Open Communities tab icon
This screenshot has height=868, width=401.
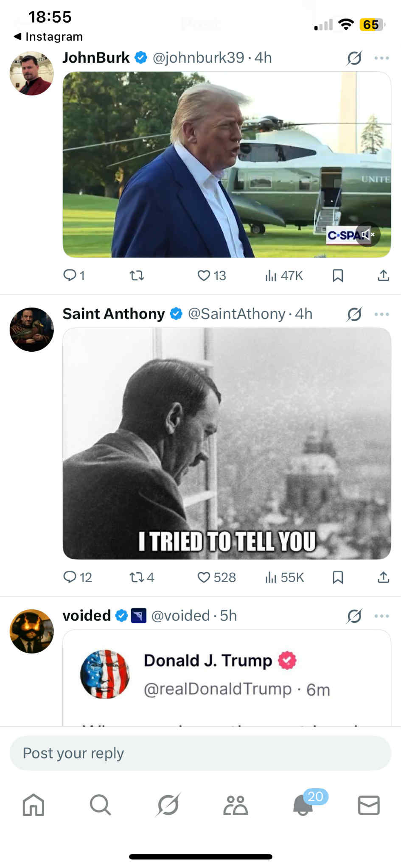click(x=236, y=804)
